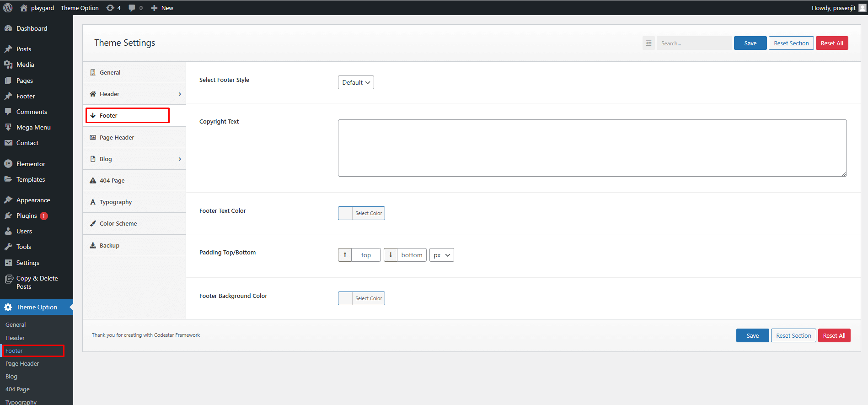
Task: Open the px unit dropdown
Action: point(441,255)
